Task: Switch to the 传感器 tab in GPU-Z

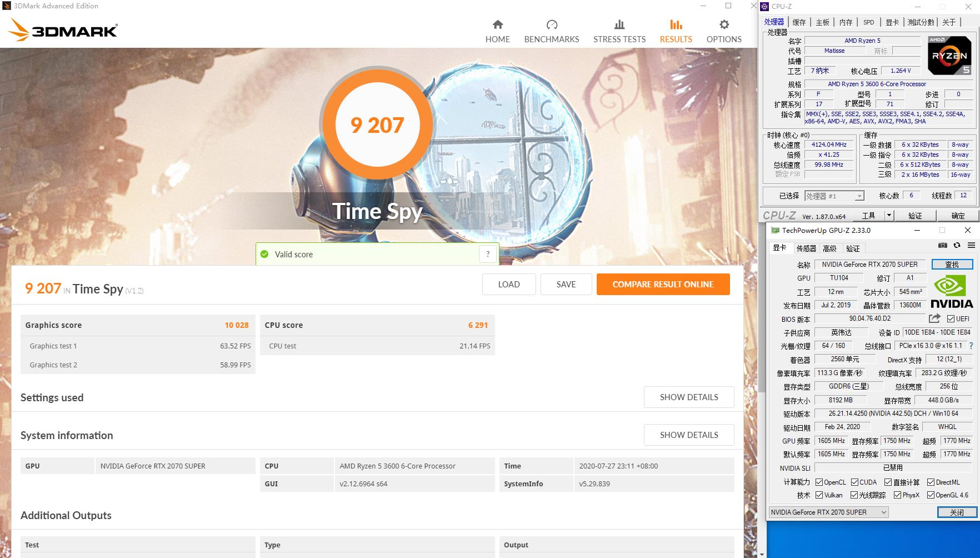Action: tap(806, 248)
